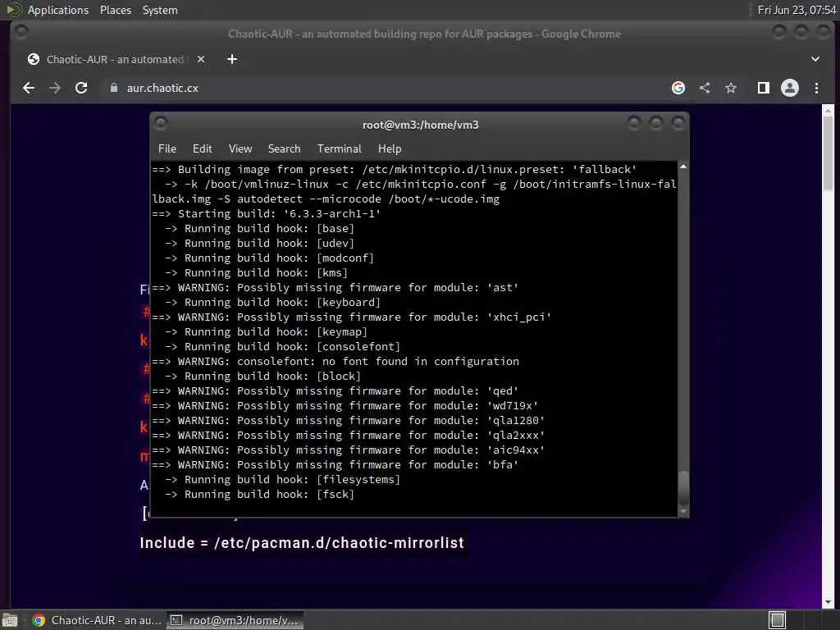Bookmark this page with star icon
This screenshot has height=630, width=840.
coord(731,88)
